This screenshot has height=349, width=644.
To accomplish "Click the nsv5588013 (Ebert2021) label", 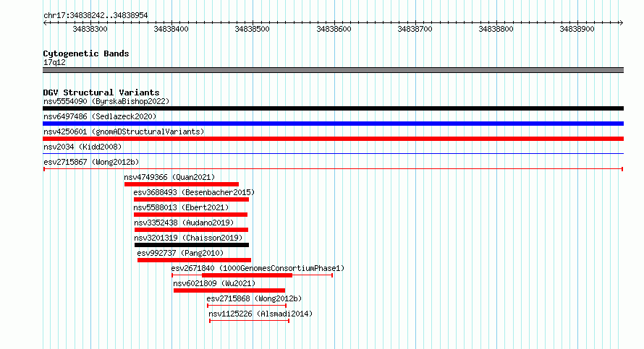I will (181, 207).
